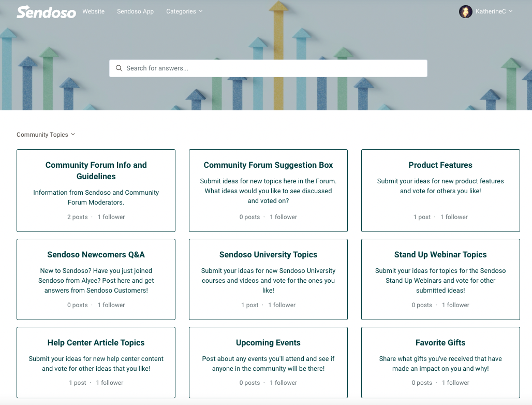Click "0 posts" under Community Forum Suggestion Box

pyautogui.click(x=250, y=217)
